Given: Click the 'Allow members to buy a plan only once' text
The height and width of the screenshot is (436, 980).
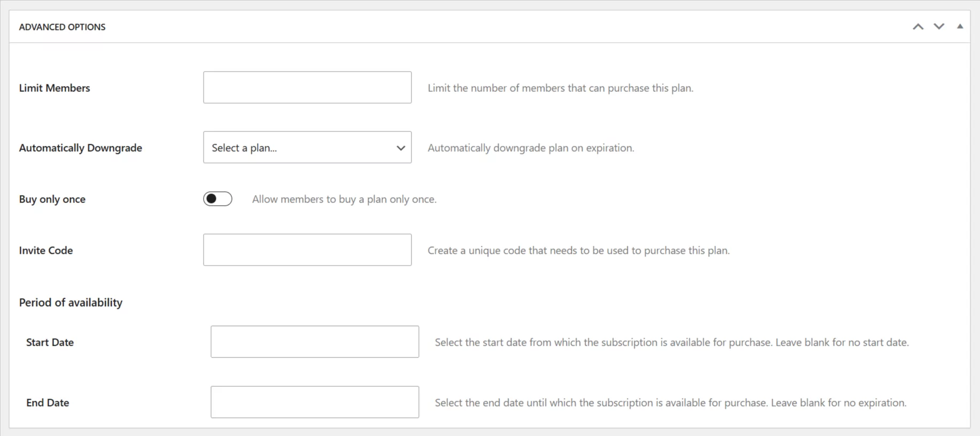Looking at the screenshot, I should coord(344,199).
